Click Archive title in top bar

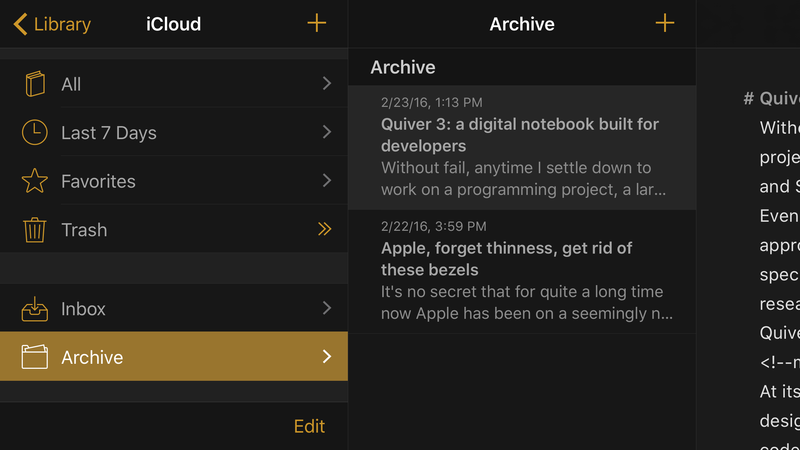[x=522, y=24]
